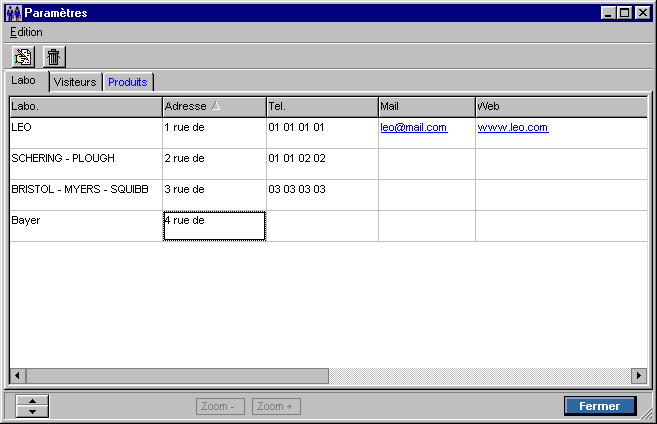This screenshot has width=657, height=424.
Task: Open the Edition menu
Action: [x=26, y=32]
